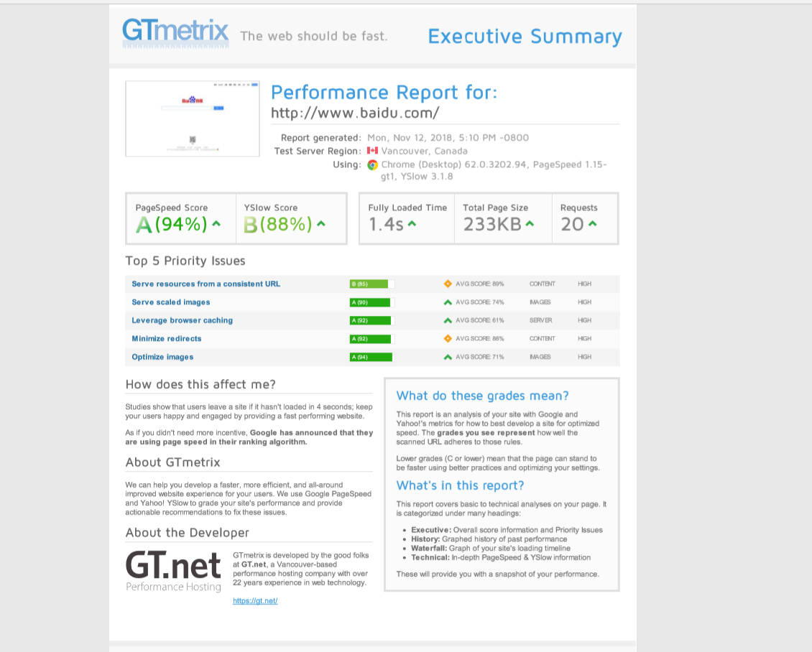
Task: Click the Vancouver, Canada region text
Action: coord(424,151)
